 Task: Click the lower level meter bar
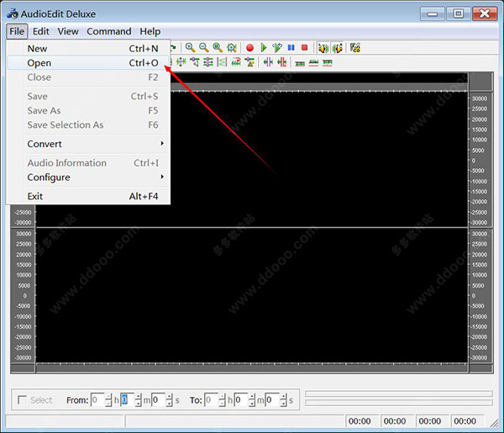tap(398, 403)
